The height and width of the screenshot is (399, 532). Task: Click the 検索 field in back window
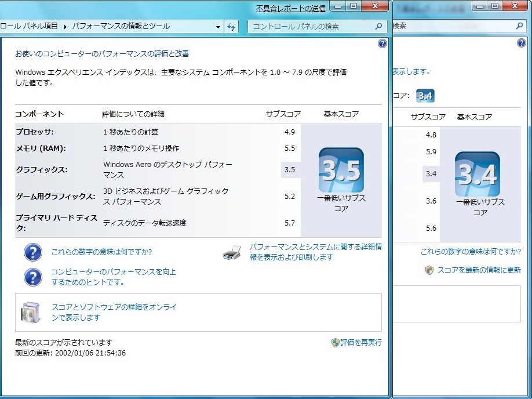pos(459,26)
